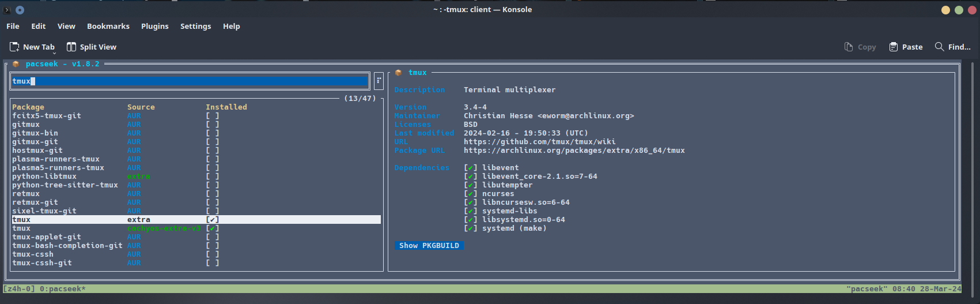The image size is (980, 304).
Task: Open the View menu
Action: (66, 27)
